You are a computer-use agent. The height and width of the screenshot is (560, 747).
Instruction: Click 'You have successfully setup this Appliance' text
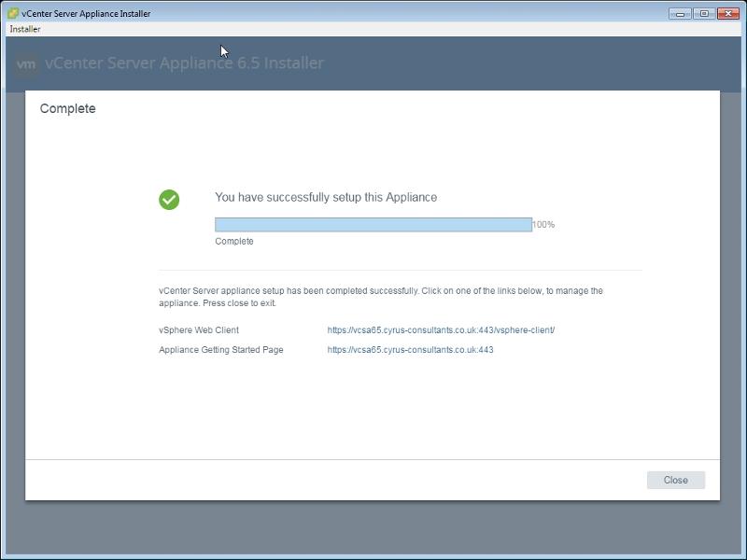tap(326, 197)
